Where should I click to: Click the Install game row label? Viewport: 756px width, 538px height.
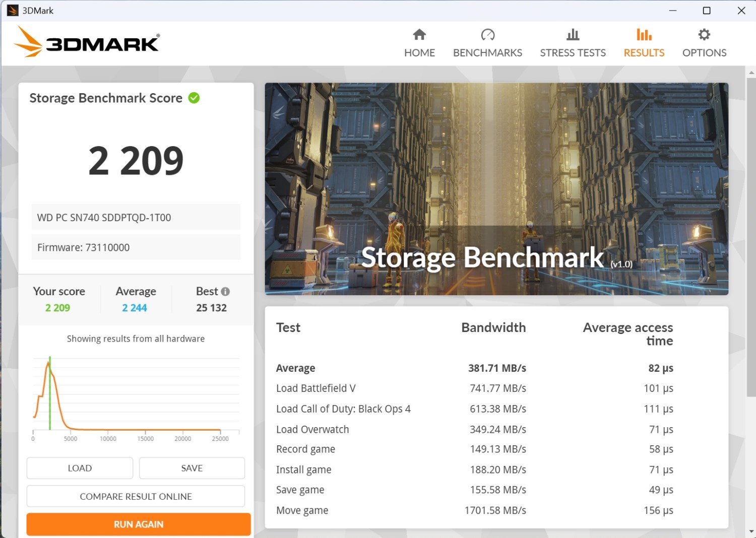pos(304,470)
